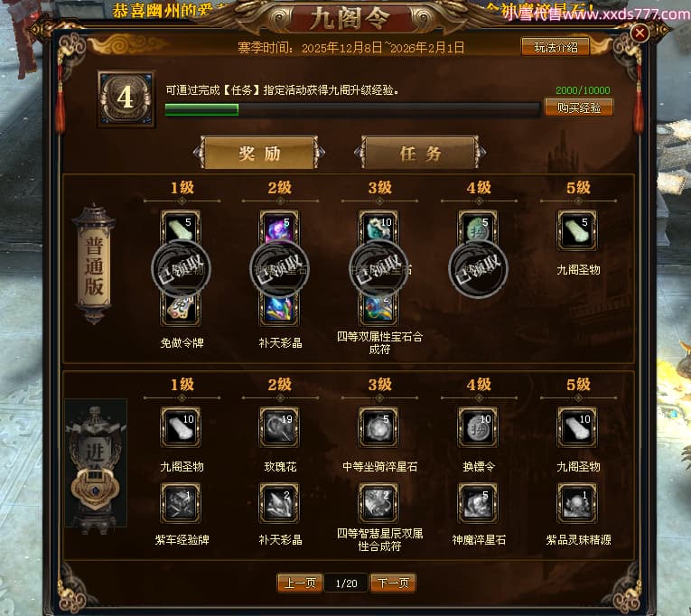Image resolution: width=691 pixels, height=616 pixels.
Task: Click the 紫车经验牌 reward icon
Action: pyautogui.click(x=181, y=503)
